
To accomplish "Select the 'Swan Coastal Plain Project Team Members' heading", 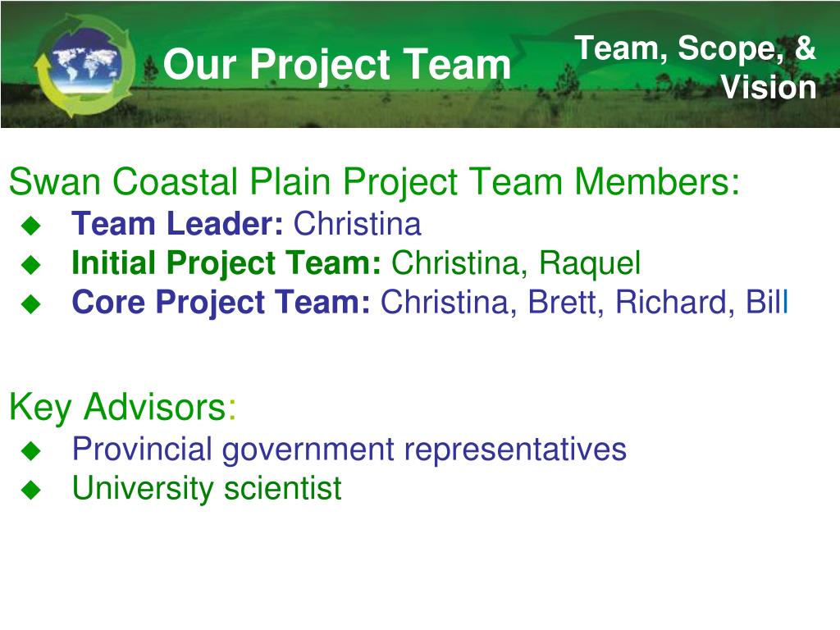I will tap(374, 182).
